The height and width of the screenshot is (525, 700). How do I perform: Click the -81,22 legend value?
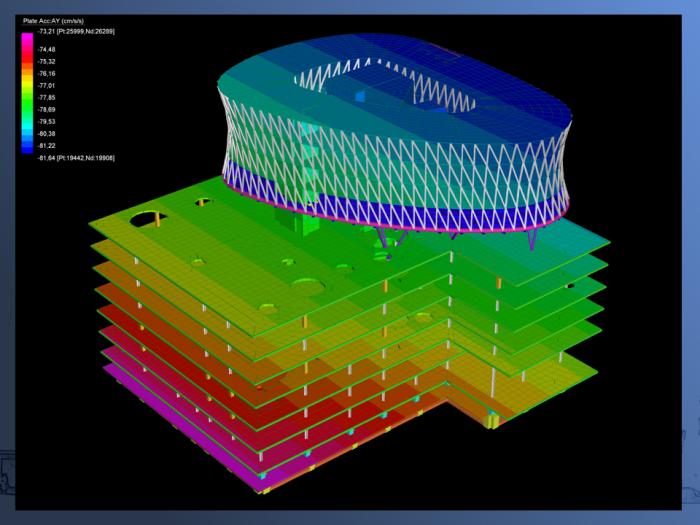coord(47,145)
